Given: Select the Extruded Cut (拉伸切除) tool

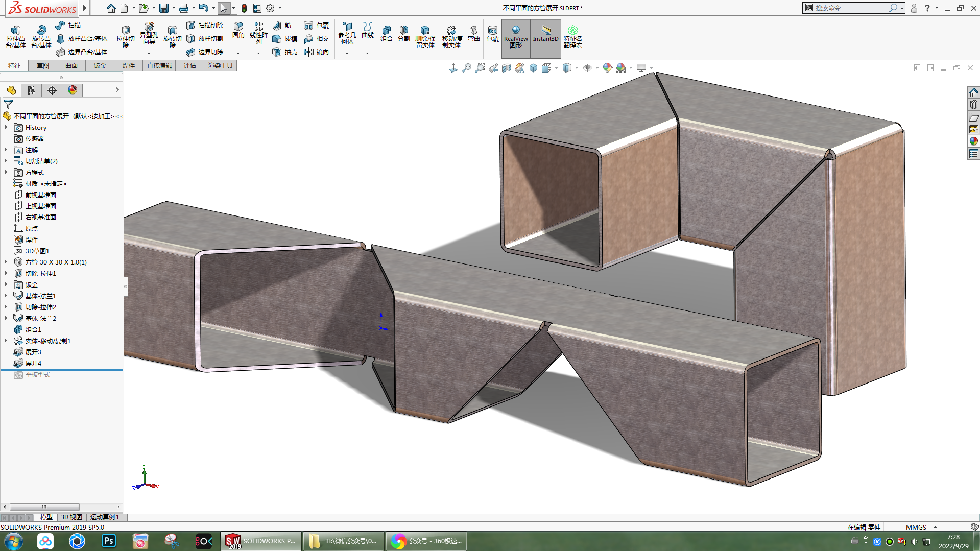Looking at the screenshot, I should click(126, 37).
